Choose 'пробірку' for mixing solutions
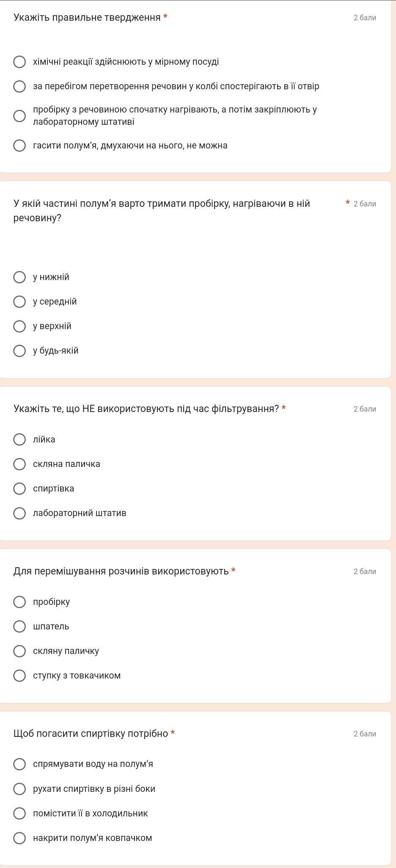396x868 pixels. click(x=19, y=602)
